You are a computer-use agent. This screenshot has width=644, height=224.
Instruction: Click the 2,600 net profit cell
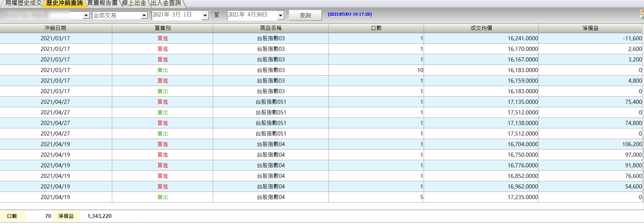(590, 49)
